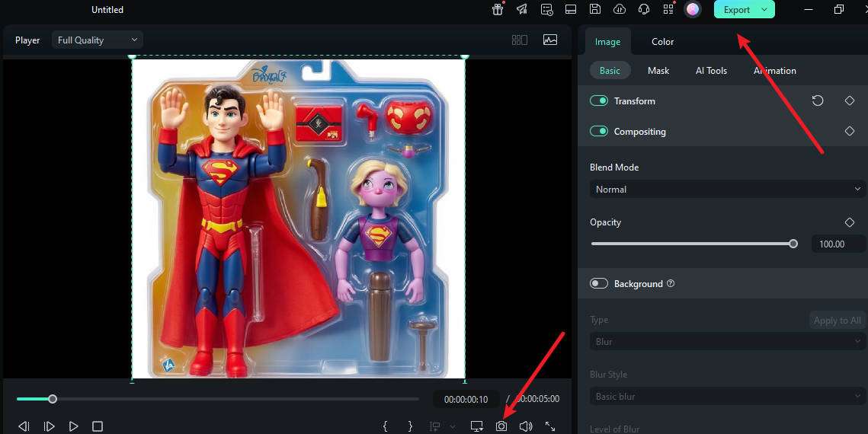Set mark out point brace

(x=410, y=426)
